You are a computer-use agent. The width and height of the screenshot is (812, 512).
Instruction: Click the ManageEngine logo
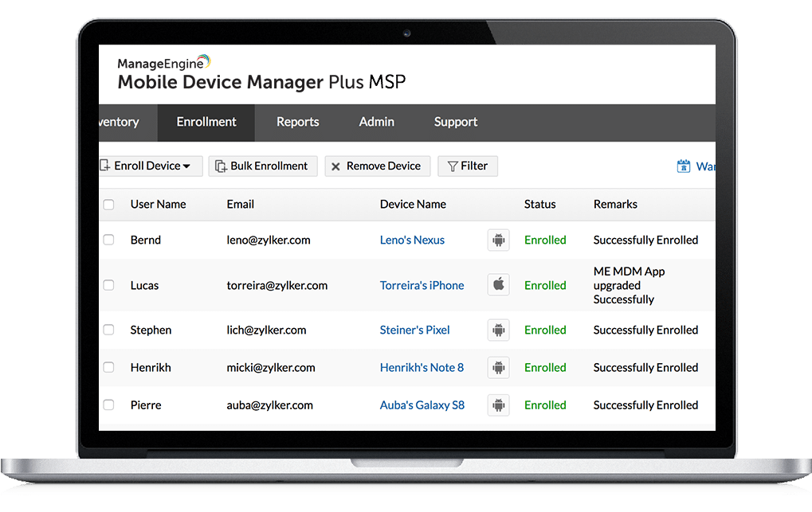click(x=163, y=63)
